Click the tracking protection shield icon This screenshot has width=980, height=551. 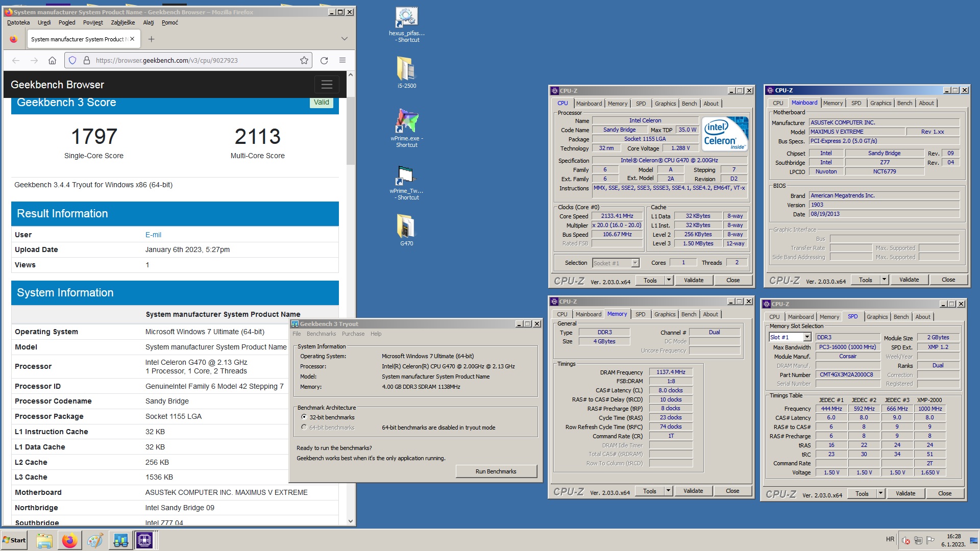72,60
